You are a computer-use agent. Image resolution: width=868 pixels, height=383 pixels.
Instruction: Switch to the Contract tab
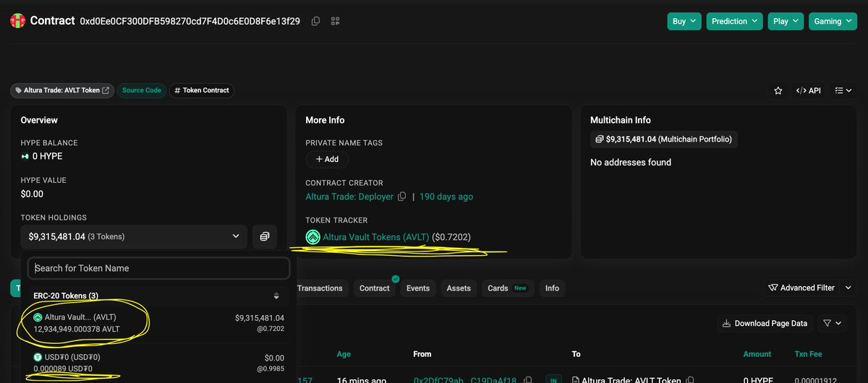375,288
